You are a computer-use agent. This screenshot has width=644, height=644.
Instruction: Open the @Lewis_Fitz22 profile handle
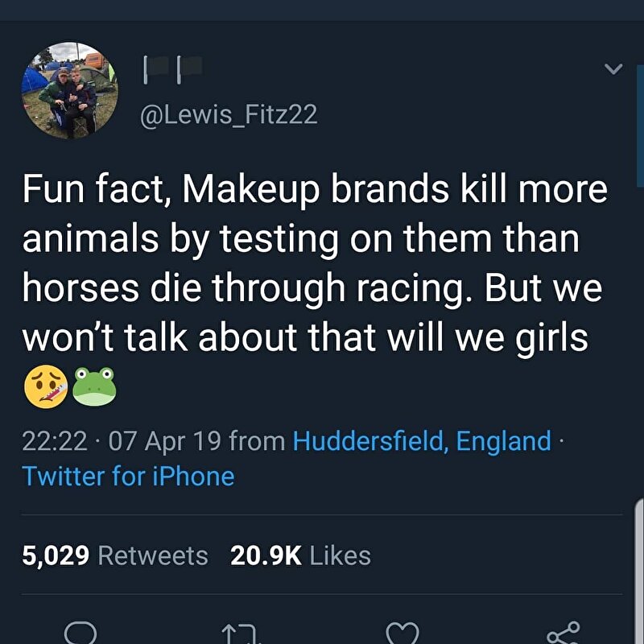click(229, 115)
